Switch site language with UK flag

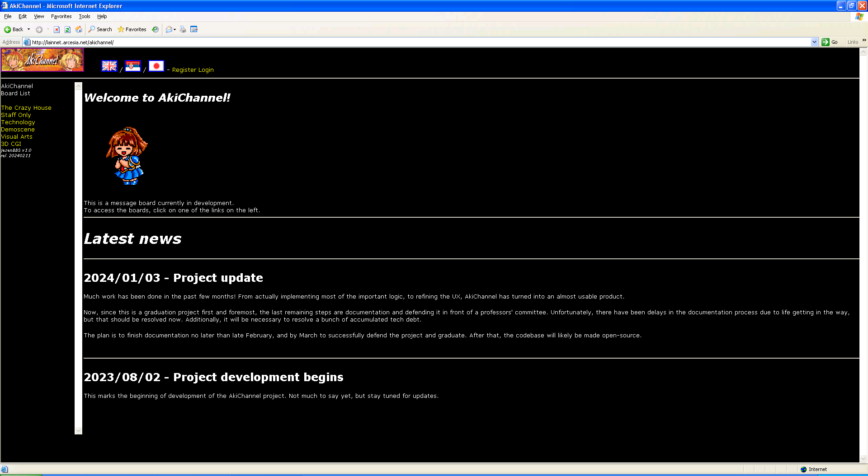tap(109, 66)
